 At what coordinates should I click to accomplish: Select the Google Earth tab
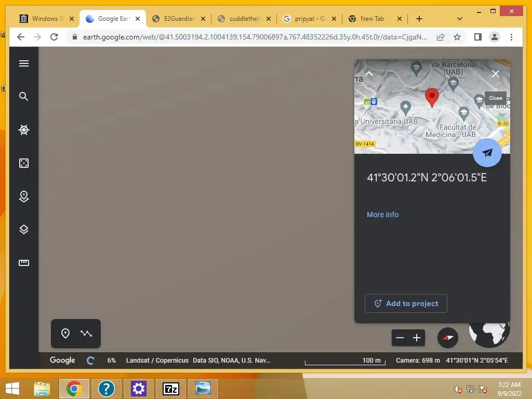113,19
